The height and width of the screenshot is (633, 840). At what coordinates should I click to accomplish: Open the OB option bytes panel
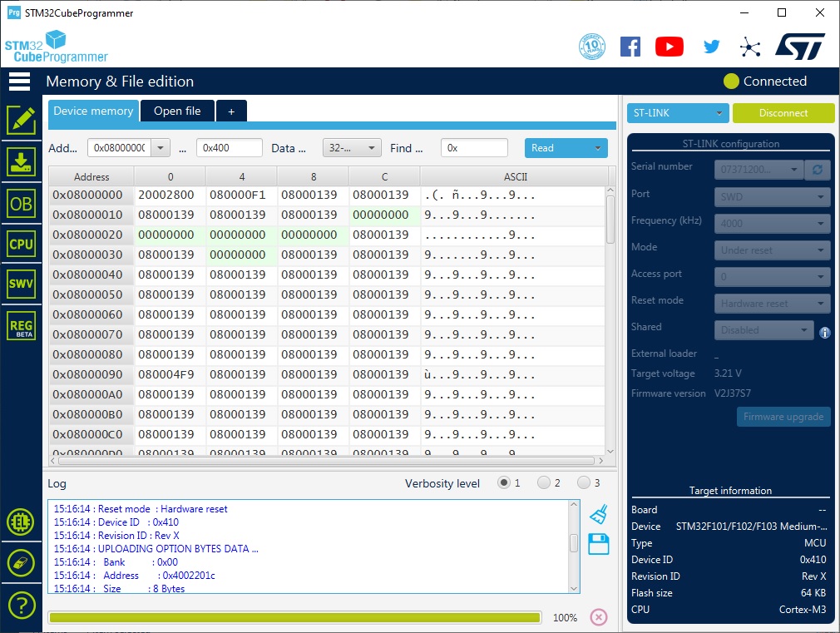22,204
